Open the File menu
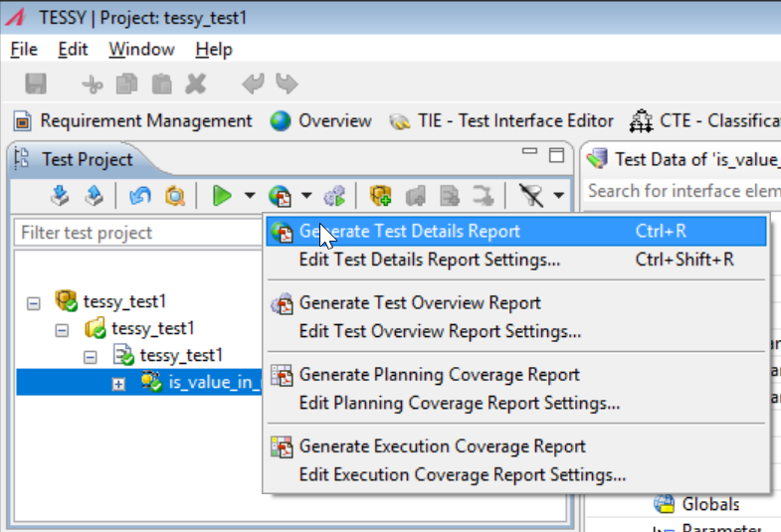781x532 pixels. (24, 50)
